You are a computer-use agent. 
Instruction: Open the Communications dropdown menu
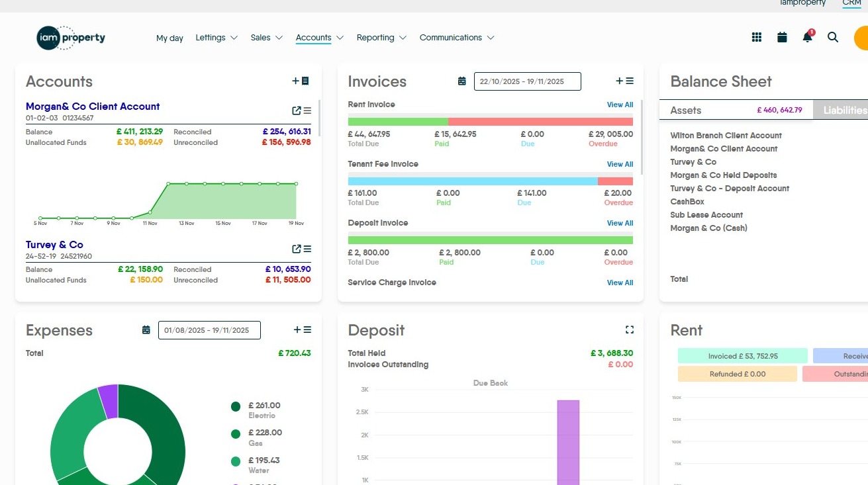click(x=457, y=38)
